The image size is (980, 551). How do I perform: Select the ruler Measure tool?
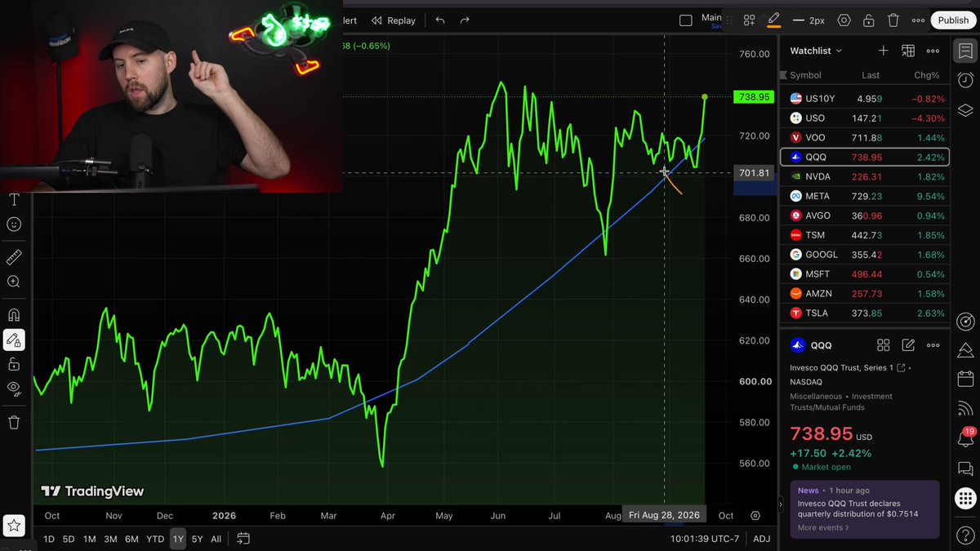(14, 258)
